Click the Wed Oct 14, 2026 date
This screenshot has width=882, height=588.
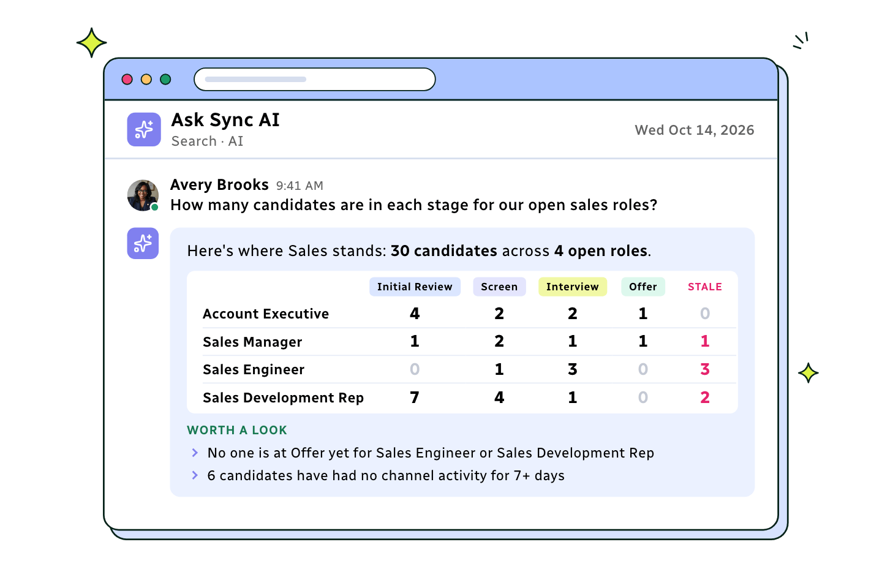point(695,130)
